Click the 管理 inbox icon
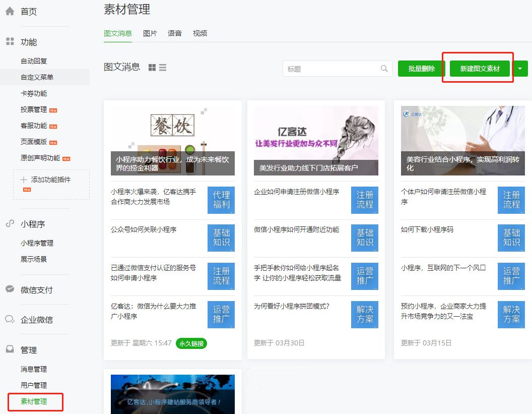Screen dimensions: 532x414 pos(10,349)
